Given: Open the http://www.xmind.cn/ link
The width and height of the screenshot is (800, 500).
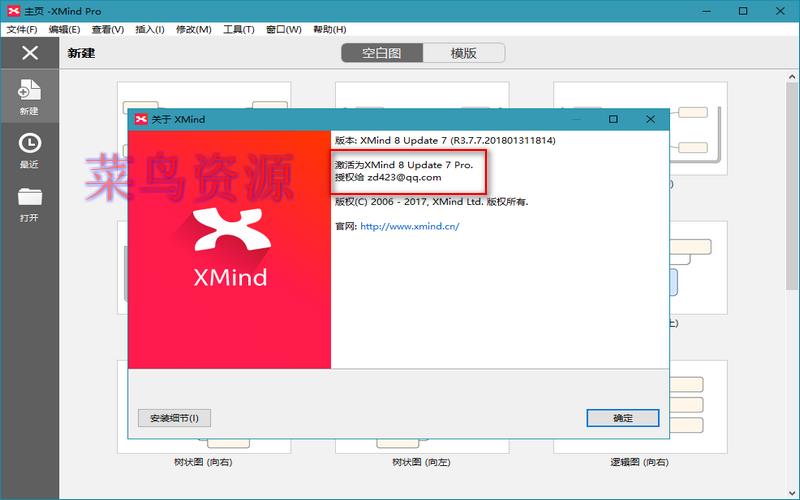Looking at the screenshot, I should pyautogui.click(x=410, y=226).
